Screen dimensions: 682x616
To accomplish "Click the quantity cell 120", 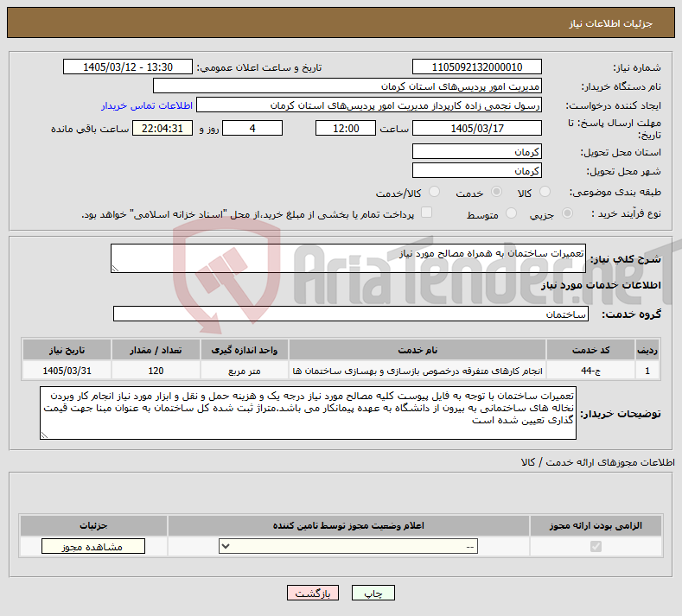I will coord(156,371).
